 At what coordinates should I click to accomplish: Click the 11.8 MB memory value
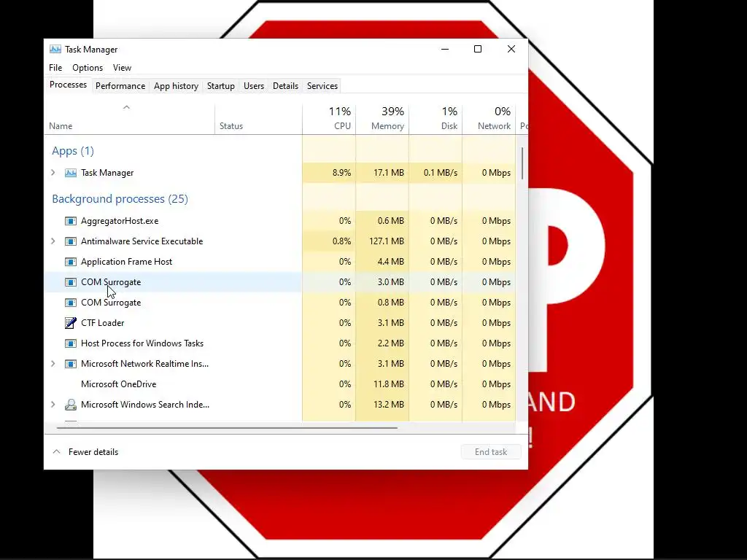(389, 384)
